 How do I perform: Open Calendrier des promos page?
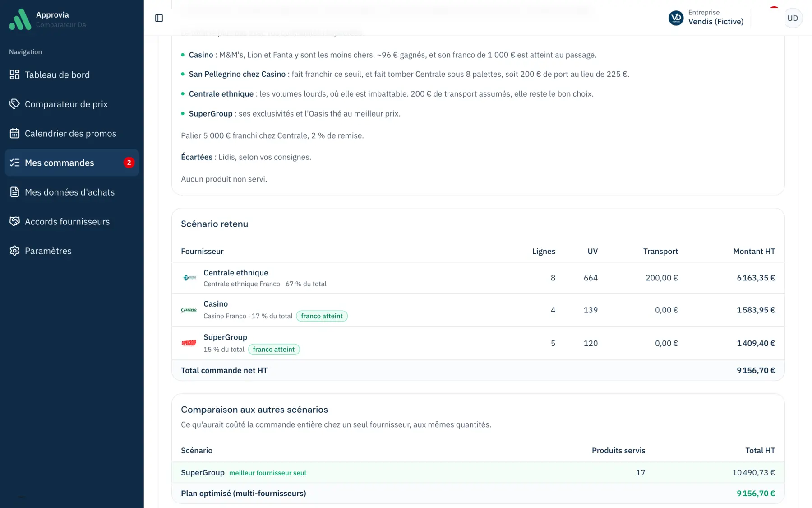click(x=72, y=133)
